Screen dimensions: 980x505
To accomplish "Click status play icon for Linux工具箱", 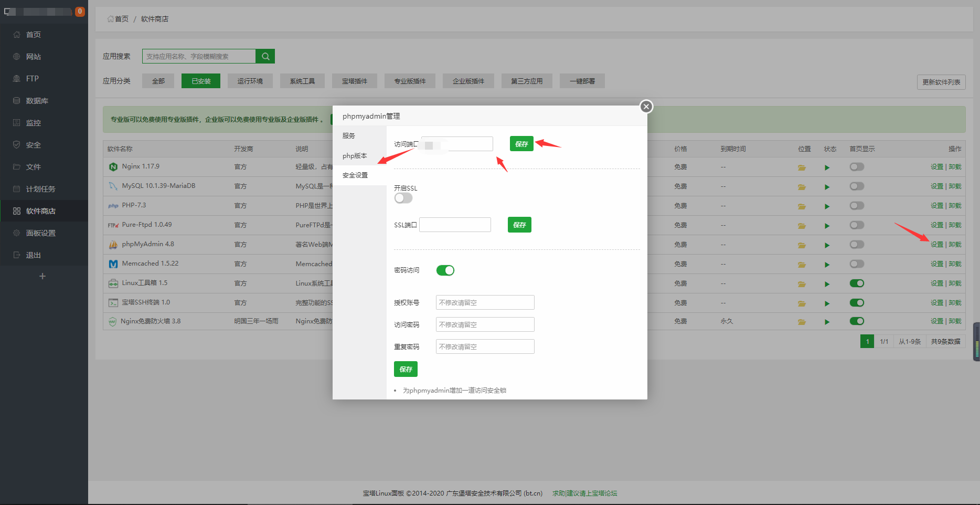I will point(827,284).
